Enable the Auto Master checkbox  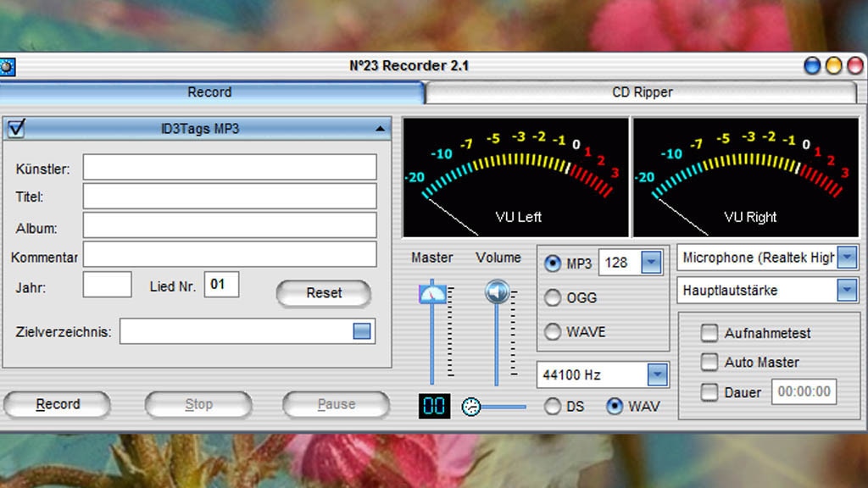point(709,362)
